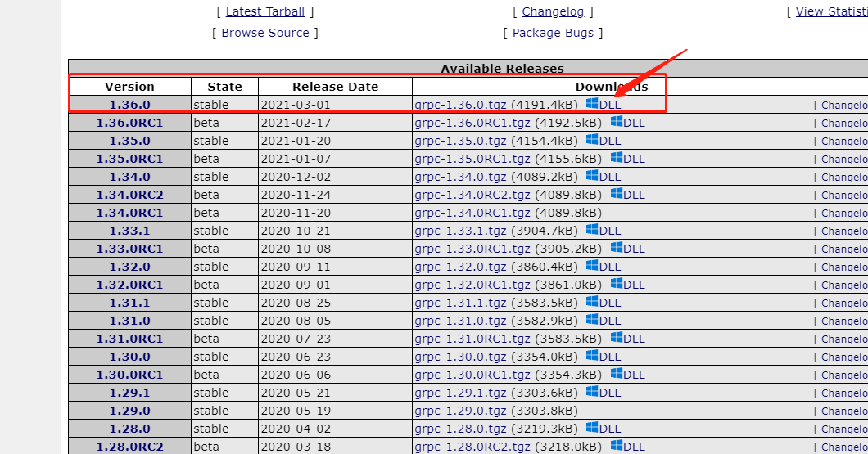Open version 1.29.1 page
Viewport: 868px width, 454px height.
(129, 393)
